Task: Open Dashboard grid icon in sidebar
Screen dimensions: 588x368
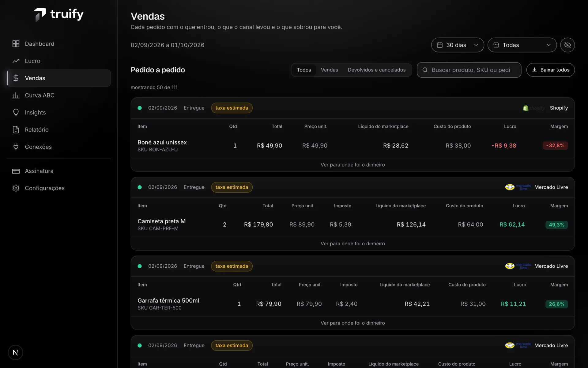Action: 16,44
